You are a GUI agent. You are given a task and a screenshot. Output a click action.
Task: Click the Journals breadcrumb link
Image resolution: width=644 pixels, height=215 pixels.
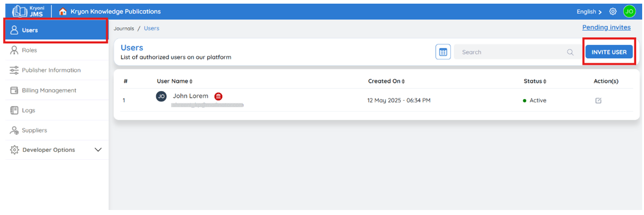124,28
